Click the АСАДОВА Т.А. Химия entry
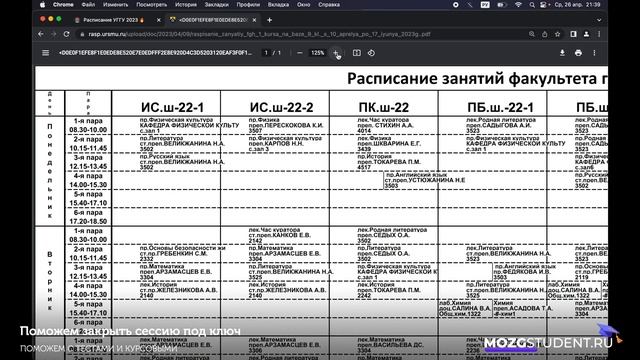This screenshot has width=640, height=360. (523, 309)
